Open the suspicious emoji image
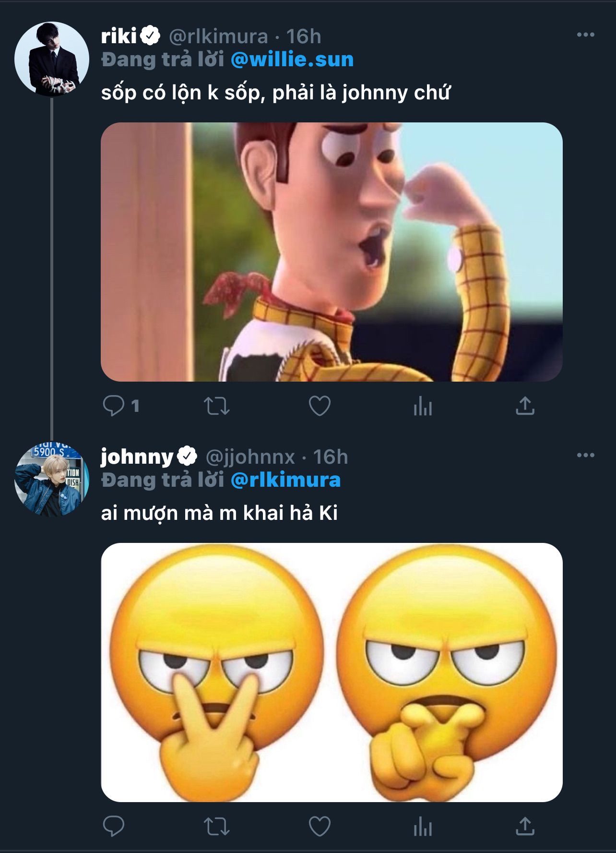Viewport: 616px width, 853px height. pos(332,673)
